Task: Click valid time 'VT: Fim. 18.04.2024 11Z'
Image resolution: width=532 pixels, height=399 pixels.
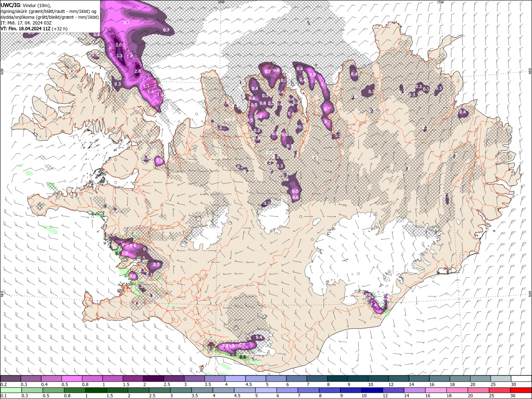Action: (25, 29)
